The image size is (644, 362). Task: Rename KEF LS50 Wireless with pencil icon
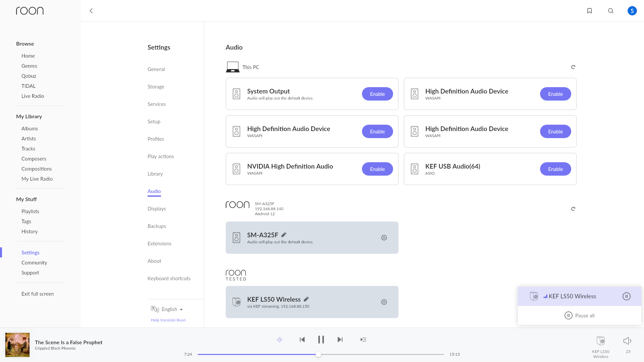click(306, 299)
